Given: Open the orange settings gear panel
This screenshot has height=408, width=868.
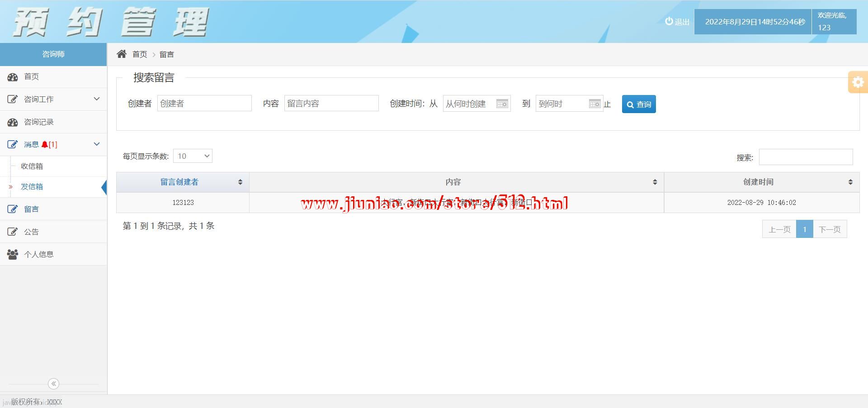Looking at the screenshot, I should (x=858, y=82).
